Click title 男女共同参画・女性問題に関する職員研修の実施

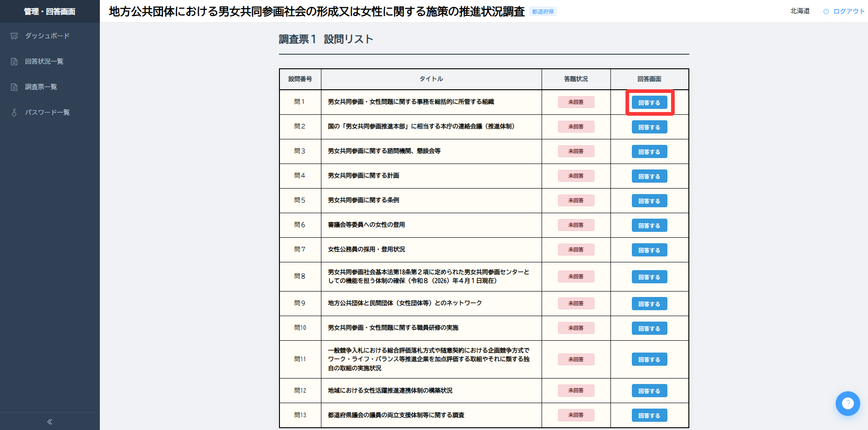tap(393, 328)
